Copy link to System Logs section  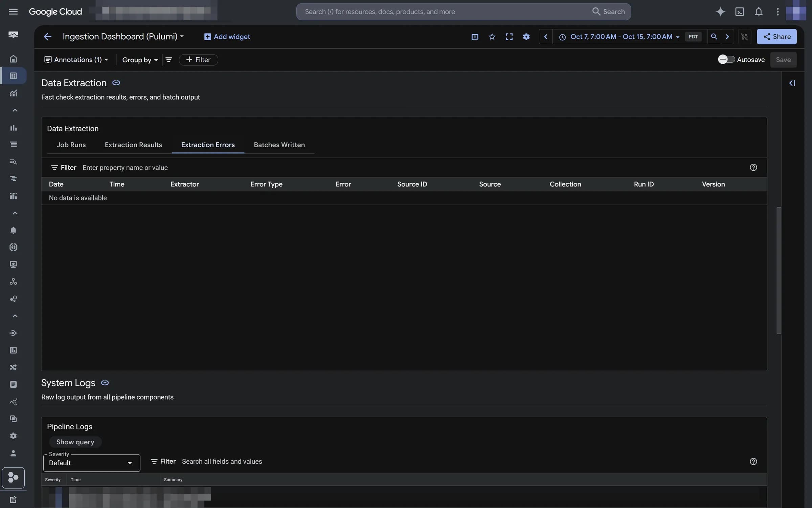(105, 383)
